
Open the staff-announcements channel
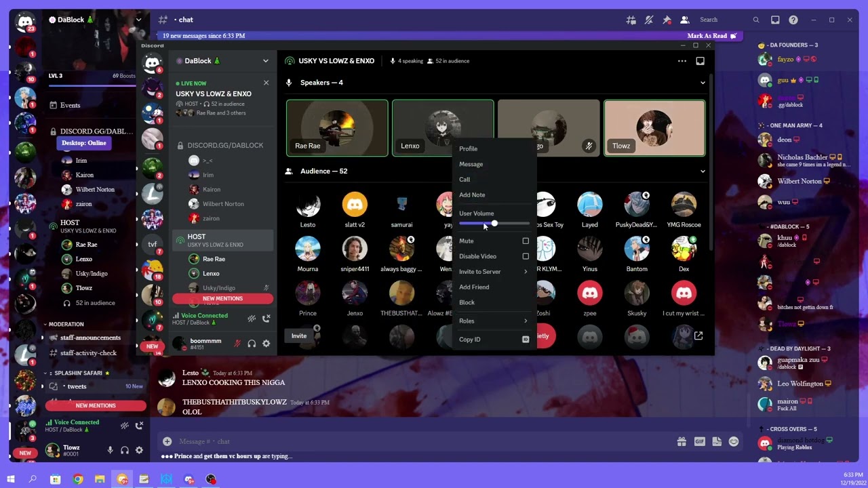tap(90, 338)
